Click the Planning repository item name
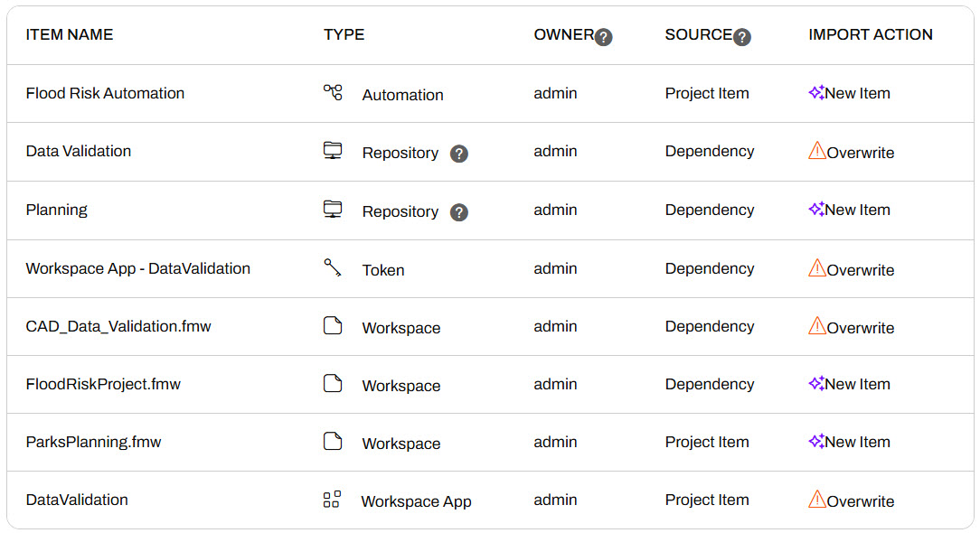980x533 pixels. 57,210
